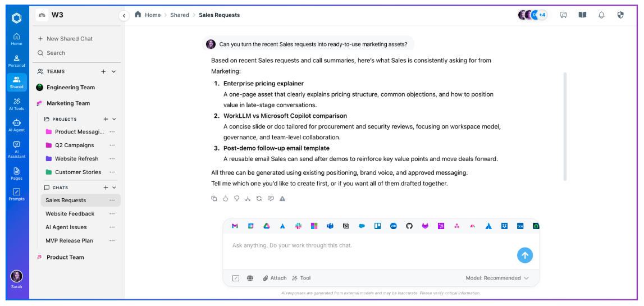The width and height of the screenshot is (644, 306).
Task: Open the Website Feedback chat
Action: coord(70,214)
